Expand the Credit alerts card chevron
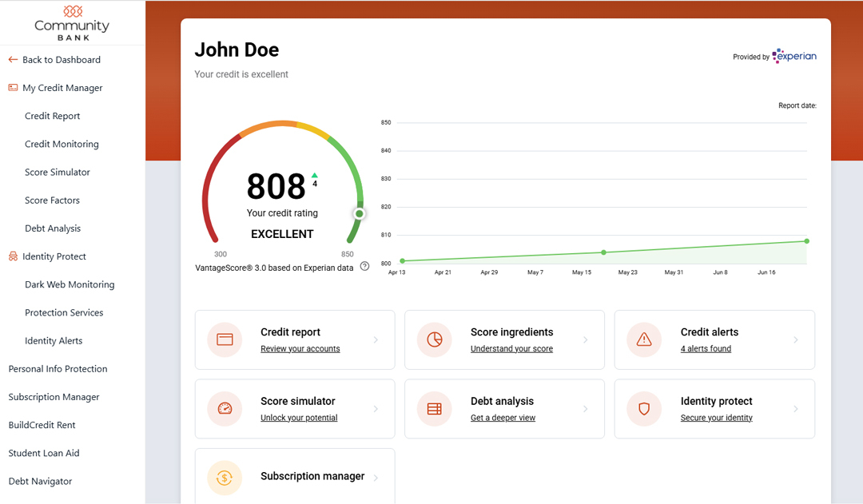The image size is (863, 504). tap(796, 340)
